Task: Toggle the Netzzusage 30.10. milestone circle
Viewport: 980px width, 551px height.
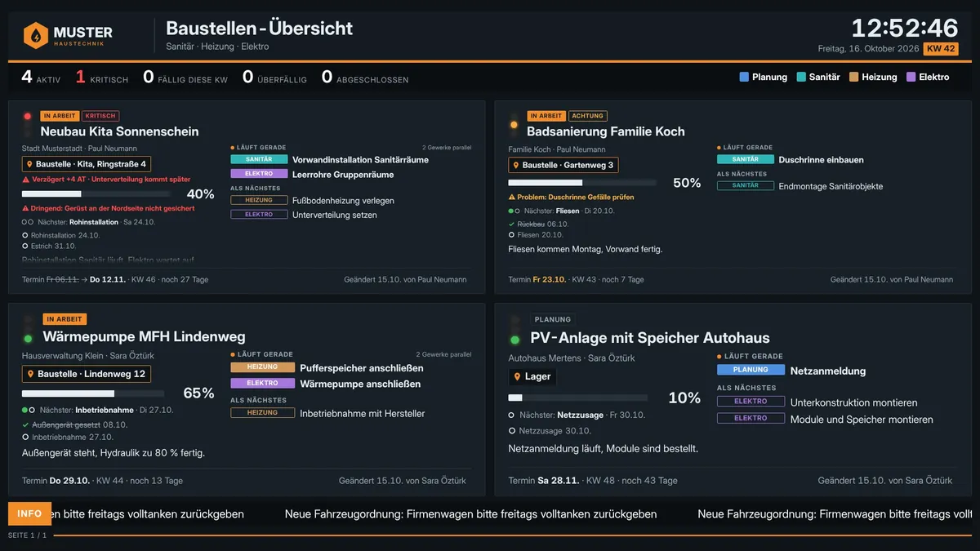Action: point(512,430)
